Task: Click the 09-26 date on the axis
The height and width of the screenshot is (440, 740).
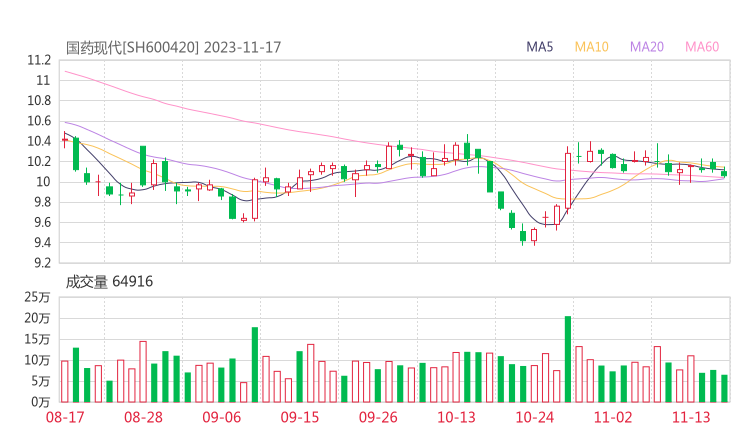Action: 378,416
